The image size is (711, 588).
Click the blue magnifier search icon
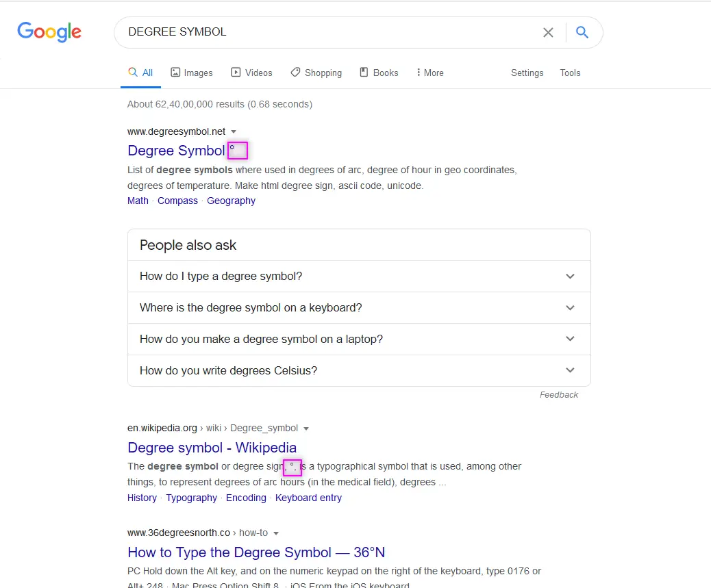click(x=582, y=32)
